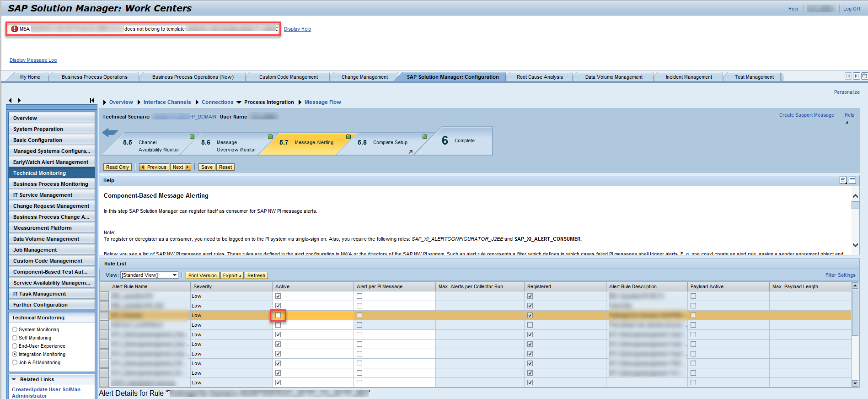Open small Help dropdown arrow top right
Viewport: 868px width, 399px height.
pos(847,122)
